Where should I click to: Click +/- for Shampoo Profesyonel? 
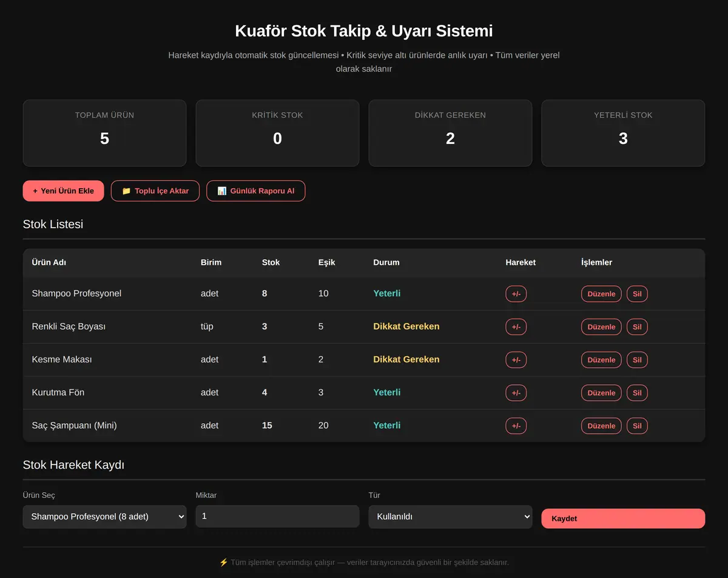click(516, 294)
